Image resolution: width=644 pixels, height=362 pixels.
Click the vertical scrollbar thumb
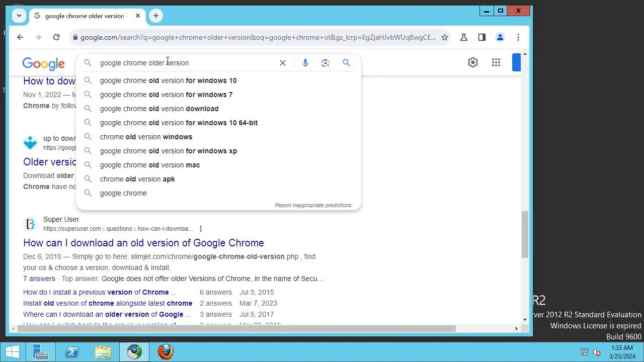[525, 234]
